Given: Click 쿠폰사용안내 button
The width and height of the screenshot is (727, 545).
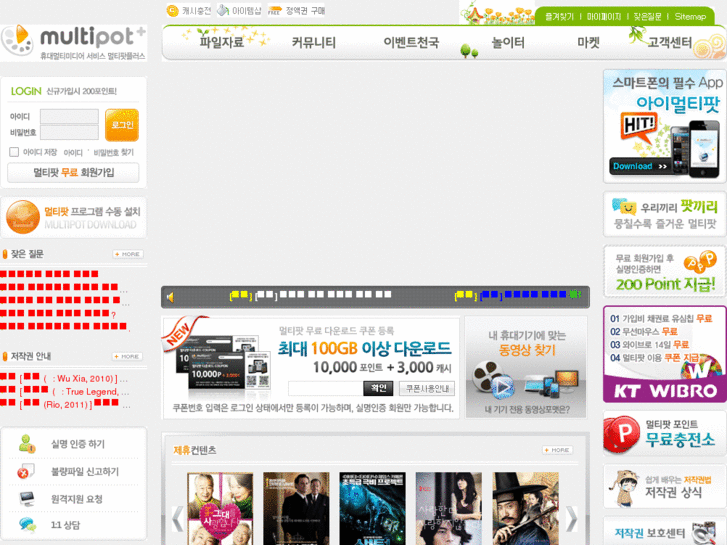Looking at the screenshot, I should point(427,389).
